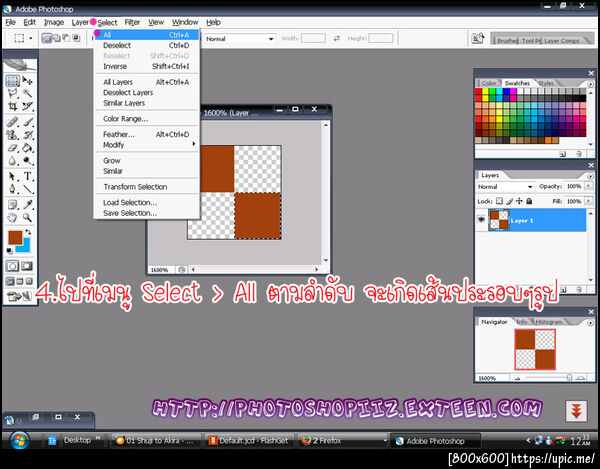The image size is (600, 469).
Task: Toggle lock transparent pixels in Layers panel
Action: click(x=499, y=201)
